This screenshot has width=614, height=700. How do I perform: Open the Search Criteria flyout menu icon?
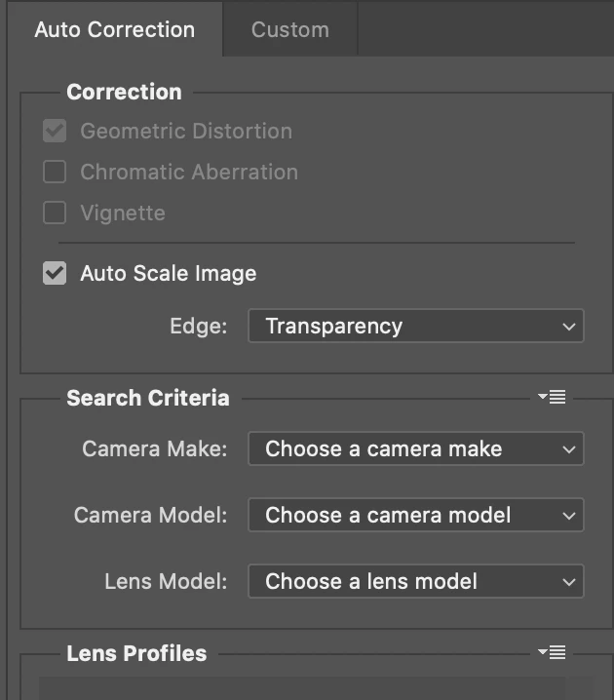pos(552,397)
